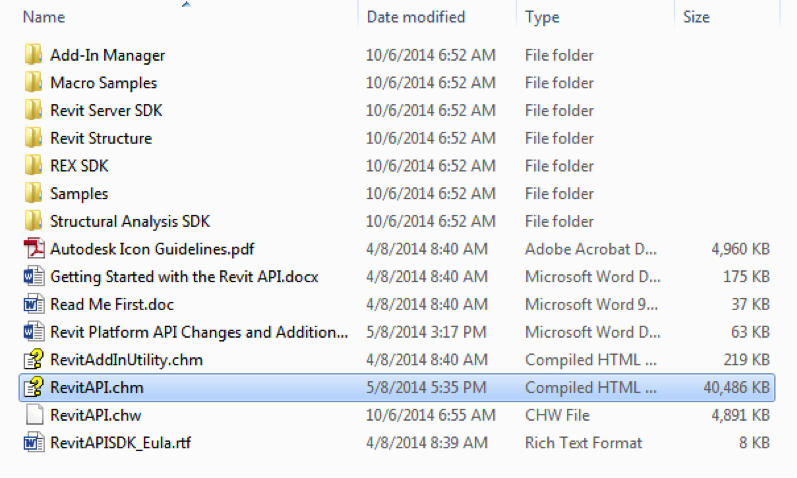
Task: Click the 10/6/2014 6:55 AM date cell
Action: [x=431, y=415]
